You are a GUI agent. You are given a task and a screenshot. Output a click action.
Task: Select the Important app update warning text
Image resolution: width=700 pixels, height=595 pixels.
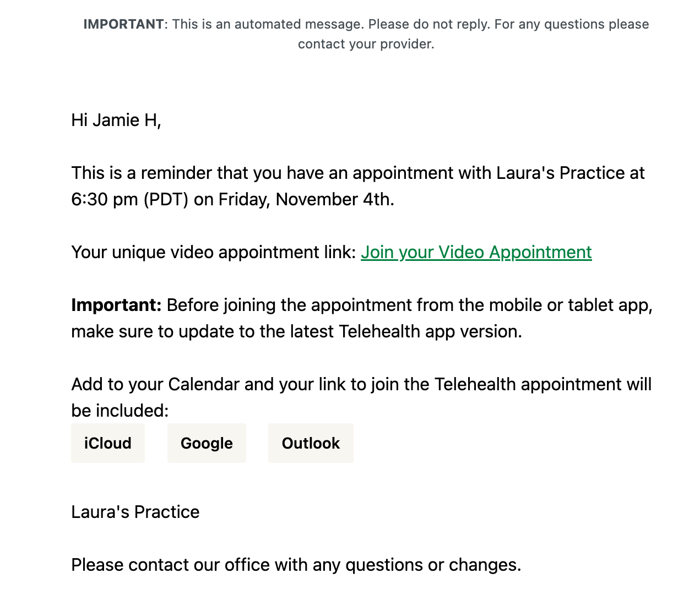pyautogui.click(x=361, y=318)
